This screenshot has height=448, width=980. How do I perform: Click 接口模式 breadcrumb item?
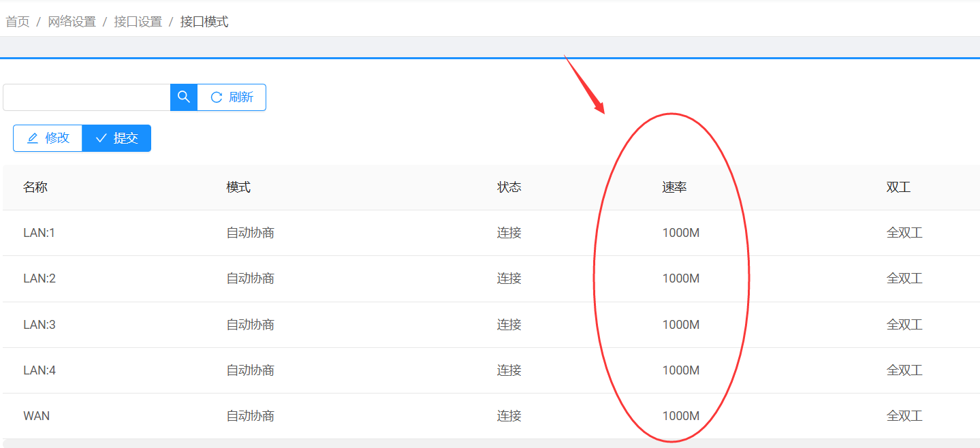204,22
